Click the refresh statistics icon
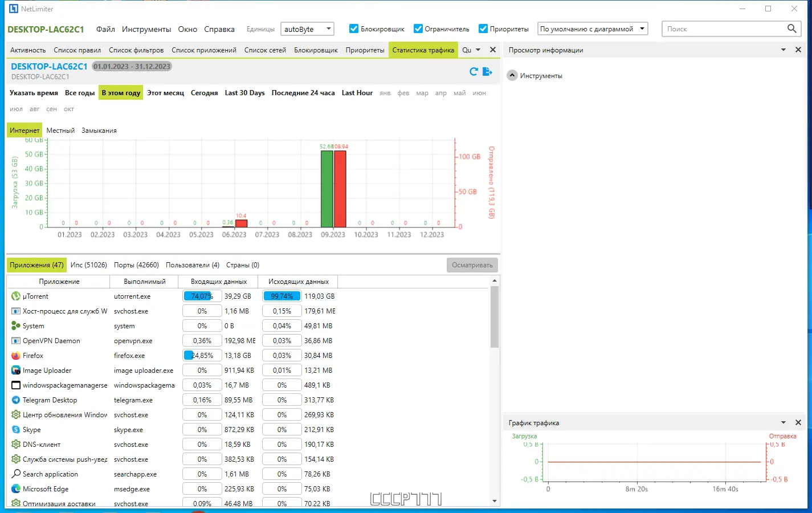 click(x=473, y=71)
